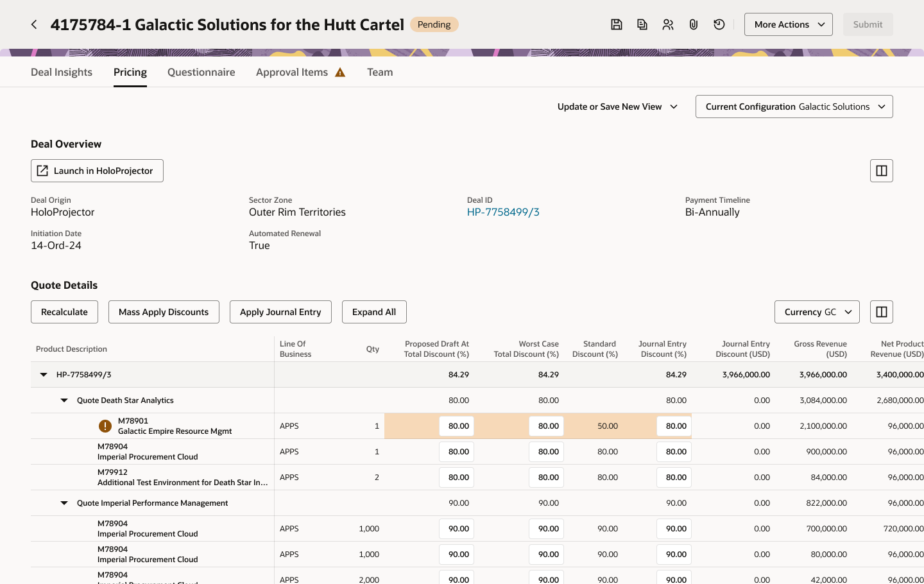The image size is (924, 584).
Task: Collapse Quote Imperial Performance Management group
Action: click(64, 503)
